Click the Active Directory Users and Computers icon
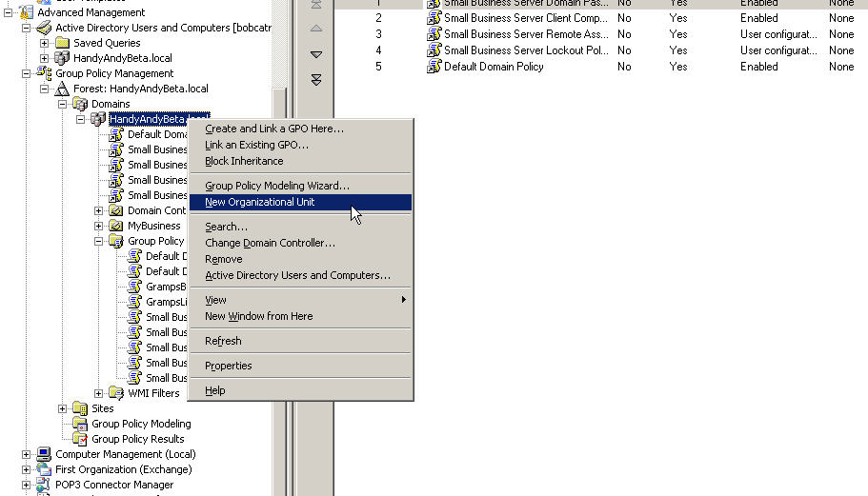This screenshot has width=868, height=496. click(x=44, y=28)
